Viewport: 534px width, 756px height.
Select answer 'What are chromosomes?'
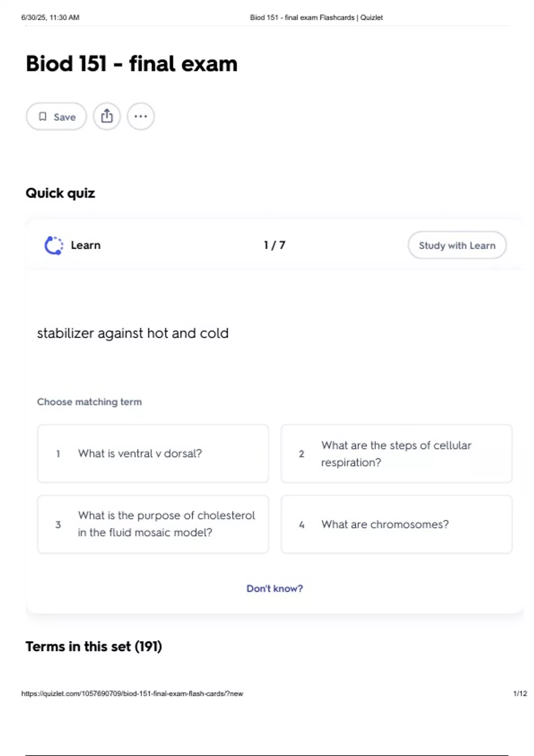point(396,524)
